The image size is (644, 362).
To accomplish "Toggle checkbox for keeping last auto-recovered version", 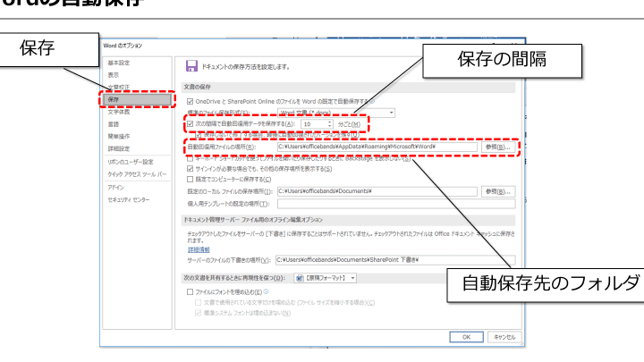I will 199,134.
